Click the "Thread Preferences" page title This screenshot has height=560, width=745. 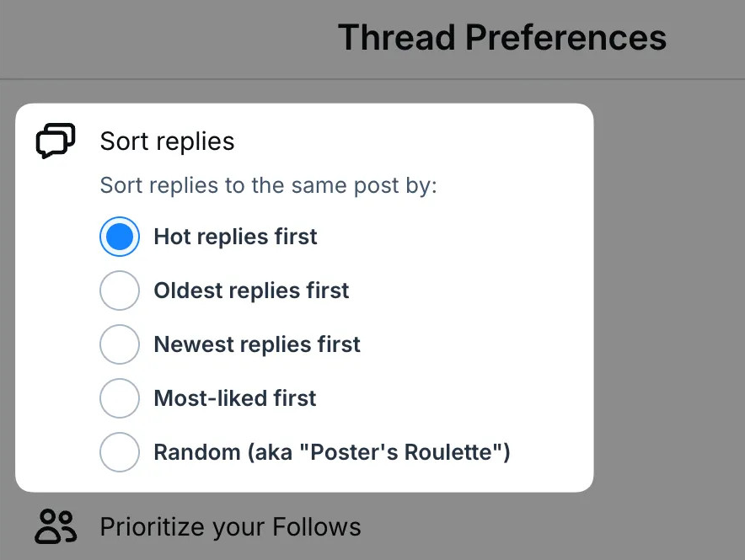point(502,38)
